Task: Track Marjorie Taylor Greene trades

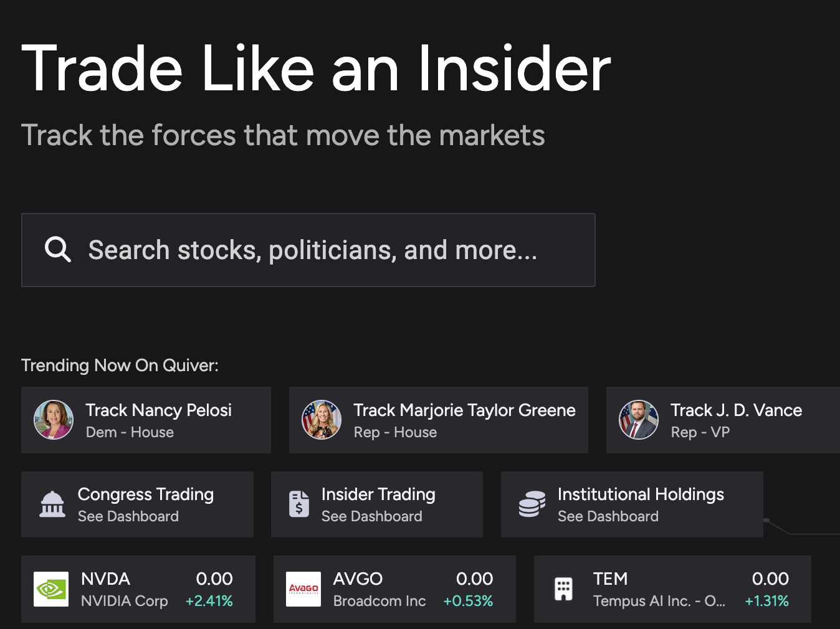Action: [x=439, y=420]
